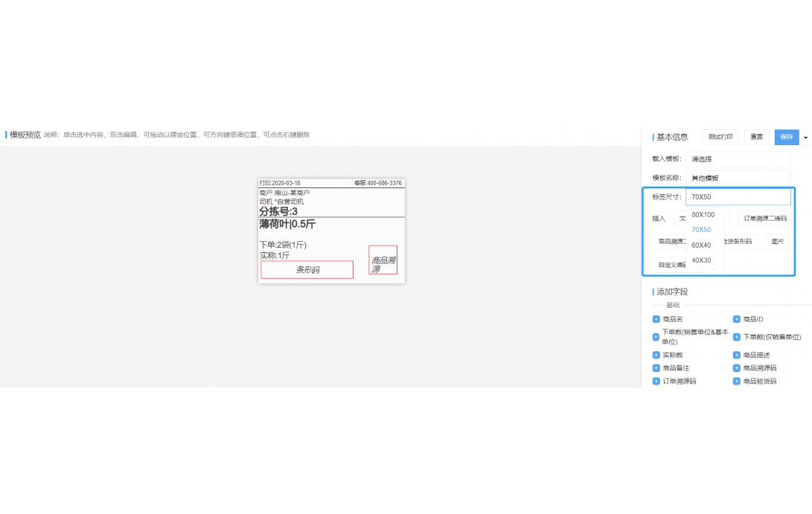The image size is (812, 514).
Task: Choose 40X30 from the size list
Action: (702, 260)
